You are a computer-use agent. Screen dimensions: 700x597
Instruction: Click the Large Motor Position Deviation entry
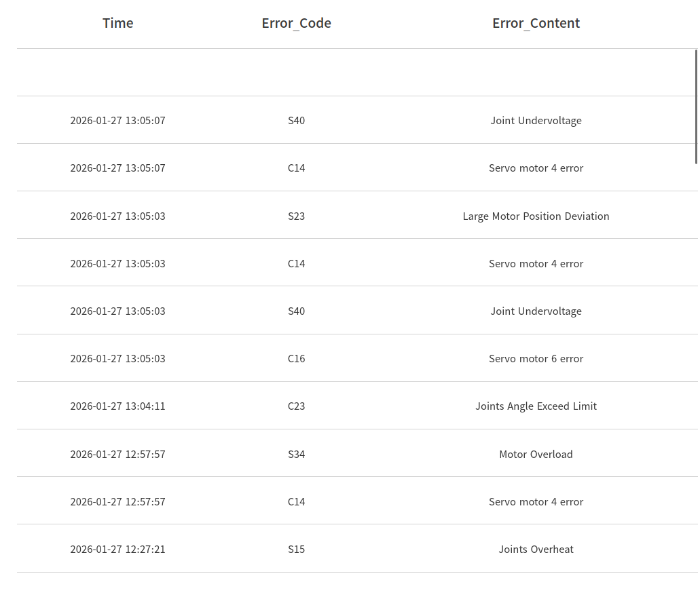click(536, 216)
